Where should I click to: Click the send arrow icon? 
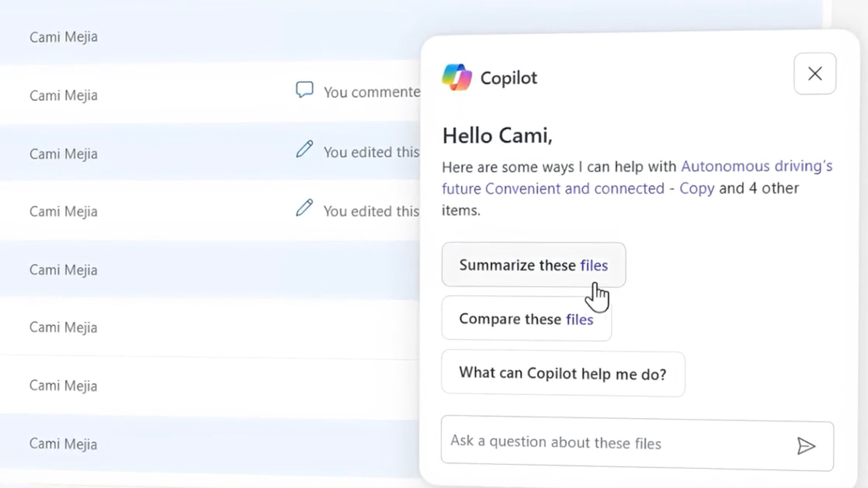click(x=806, y=445)
